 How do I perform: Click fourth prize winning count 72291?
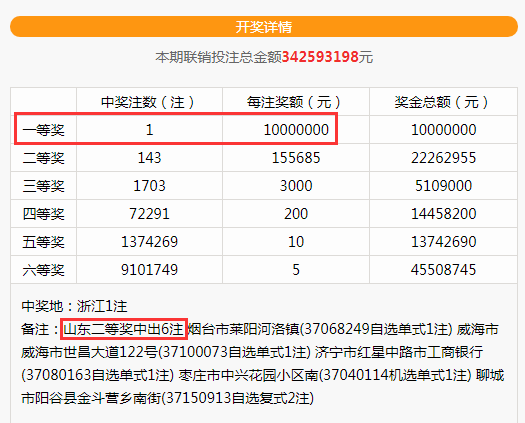point(149,214)
